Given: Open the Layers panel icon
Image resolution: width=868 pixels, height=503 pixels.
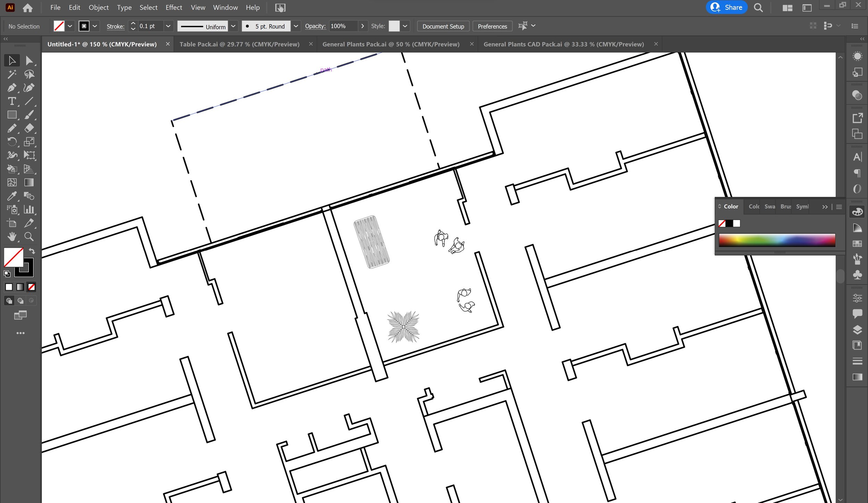Looking at the screenshot, I should (x=857, y=329).
